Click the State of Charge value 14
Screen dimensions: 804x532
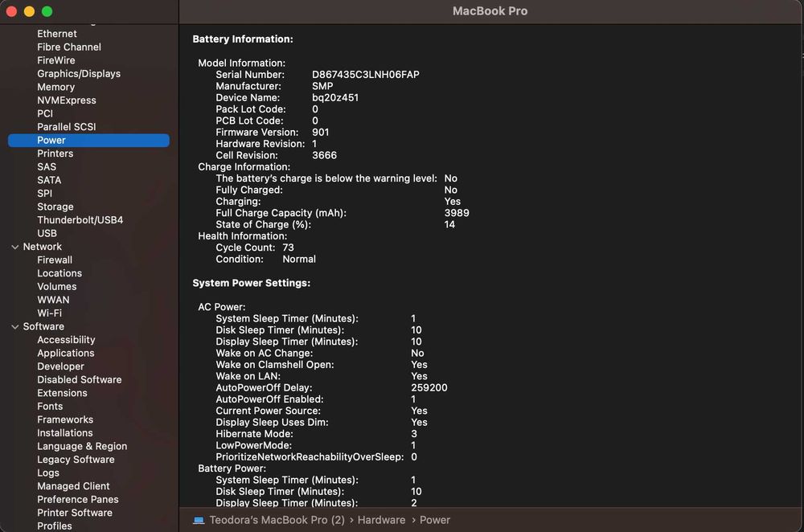[x=449, y=225]
